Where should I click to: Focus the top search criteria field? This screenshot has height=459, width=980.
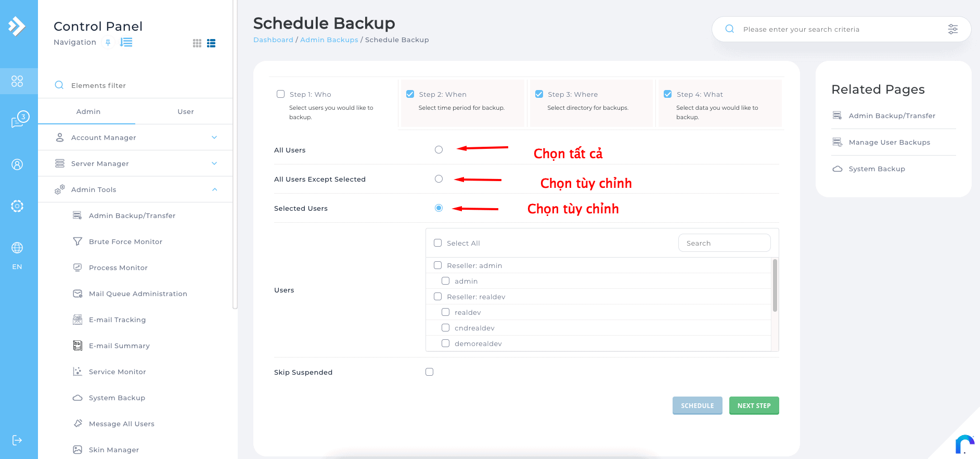click(x=841, y=29)
